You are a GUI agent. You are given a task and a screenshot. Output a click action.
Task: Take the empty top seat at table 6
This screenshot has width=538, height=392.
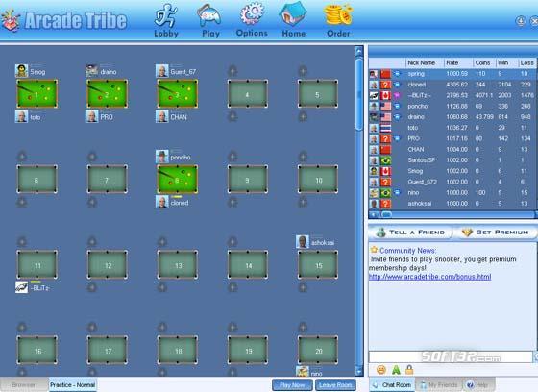pyautogui.click(x=22, y=157)
